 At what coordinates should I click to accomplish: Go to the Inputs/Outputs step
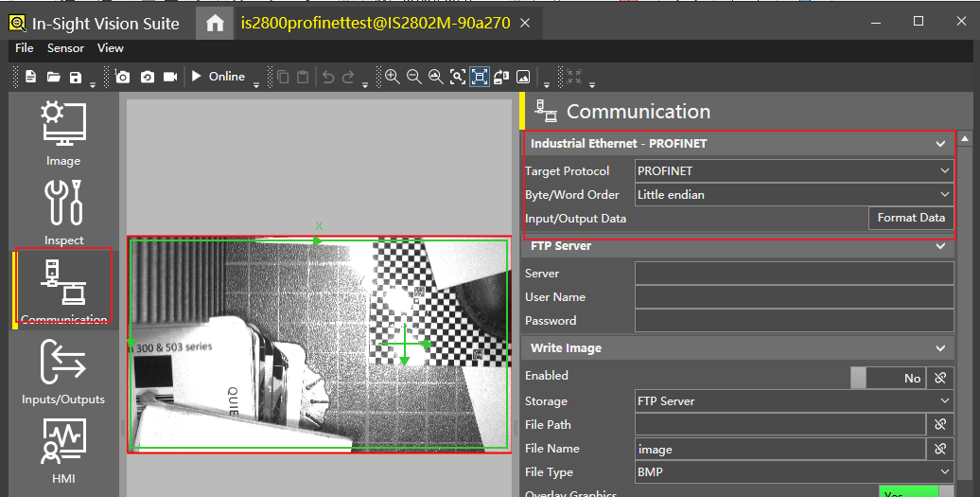[x=63, y=372]
